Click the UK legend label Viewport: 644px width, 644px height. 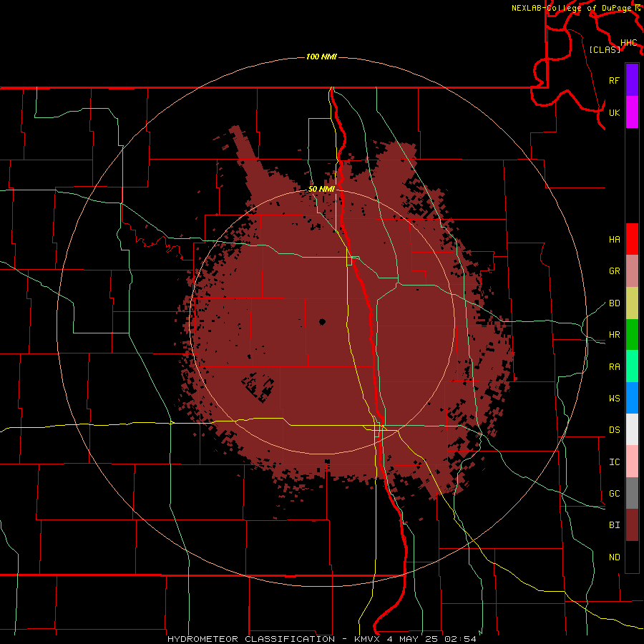pos(614,112)
